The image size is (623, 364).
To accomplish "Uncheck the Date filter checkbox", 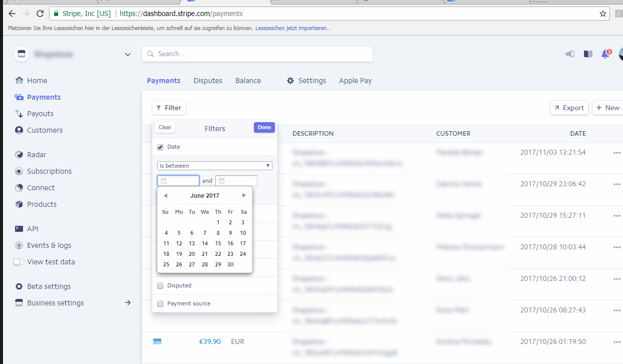I will point(160,147).
